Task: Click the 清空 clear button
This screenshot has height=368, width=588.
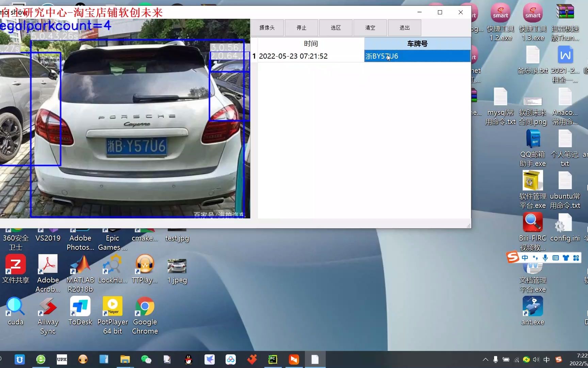Action: pos(370,28)
